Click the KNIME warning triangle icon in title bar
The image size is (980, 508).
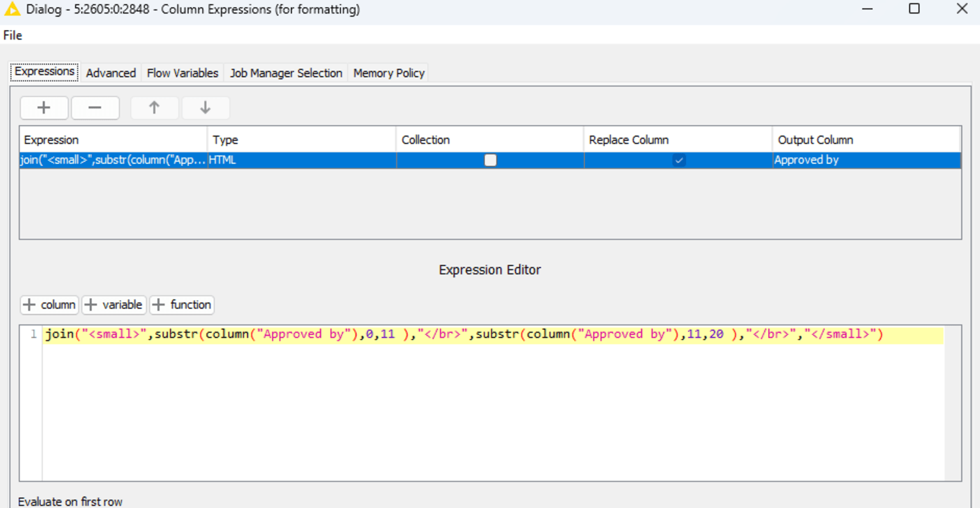[12, 9]
